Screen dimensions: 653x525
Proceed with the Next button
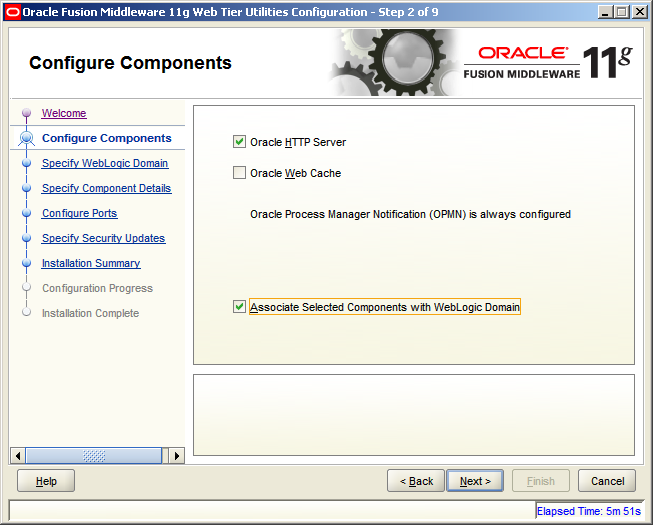(x=475, y=481)
